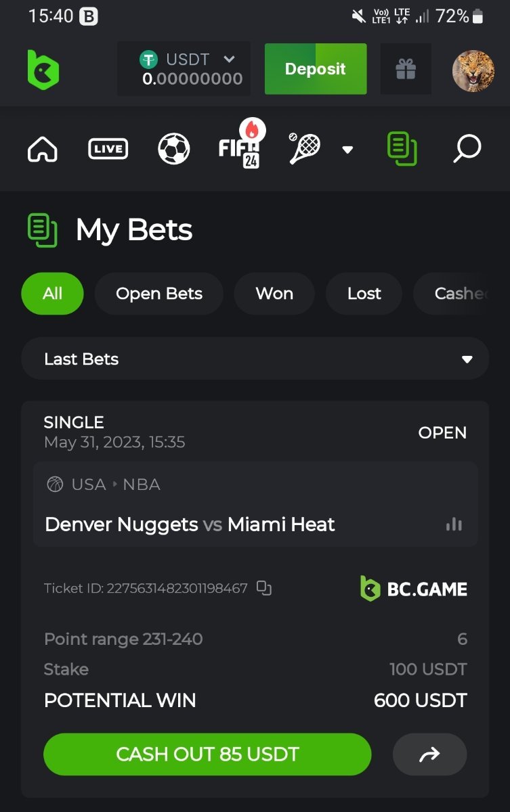
Task: Go to the home house icon
Action: point(43,149)
